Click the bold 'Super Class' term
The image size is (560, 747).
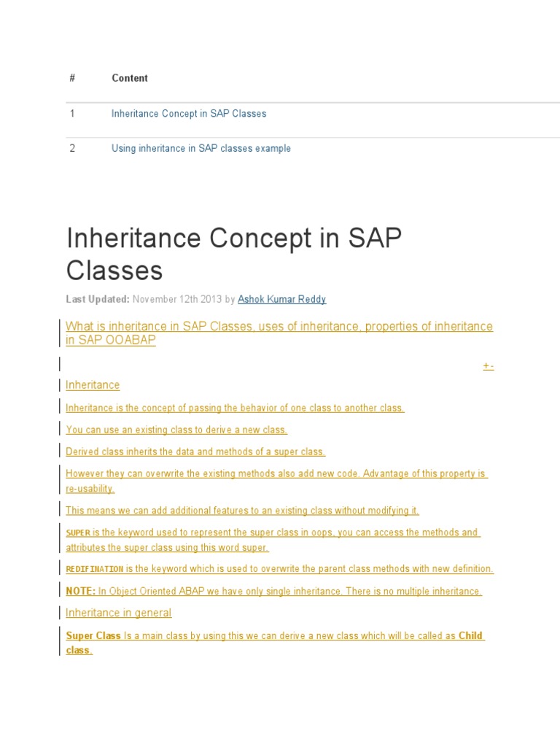(93, 636)
